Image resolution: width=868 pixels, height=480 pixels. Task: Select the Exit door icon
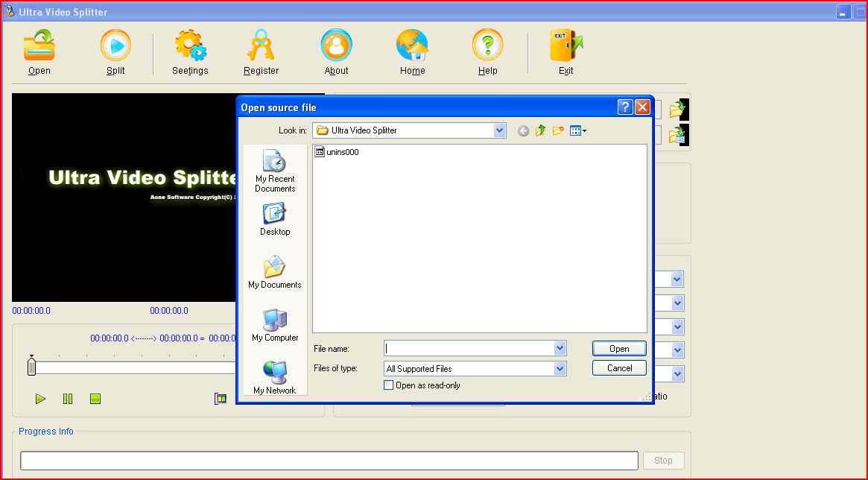point(566,46)
